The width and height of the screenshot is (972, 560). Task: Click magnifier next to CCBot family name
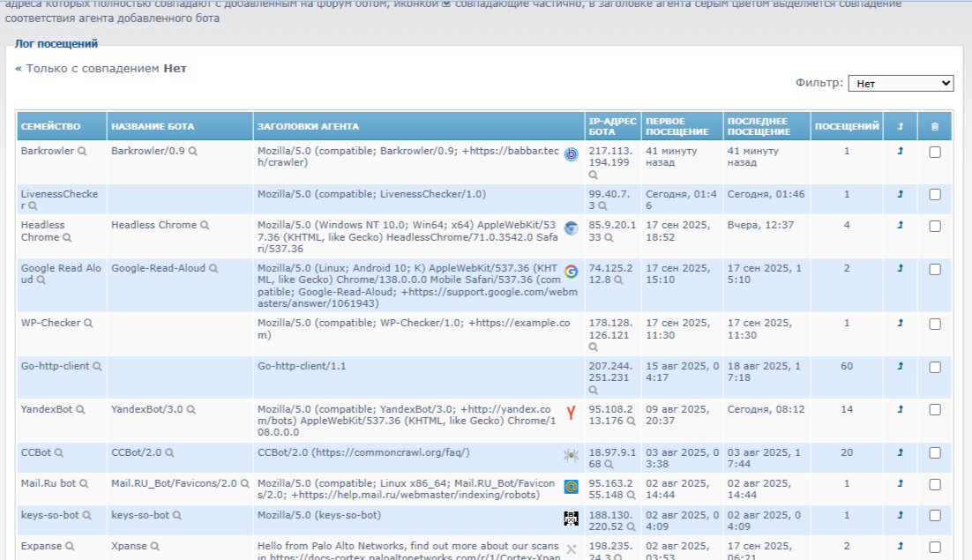(x=59, y=453)
